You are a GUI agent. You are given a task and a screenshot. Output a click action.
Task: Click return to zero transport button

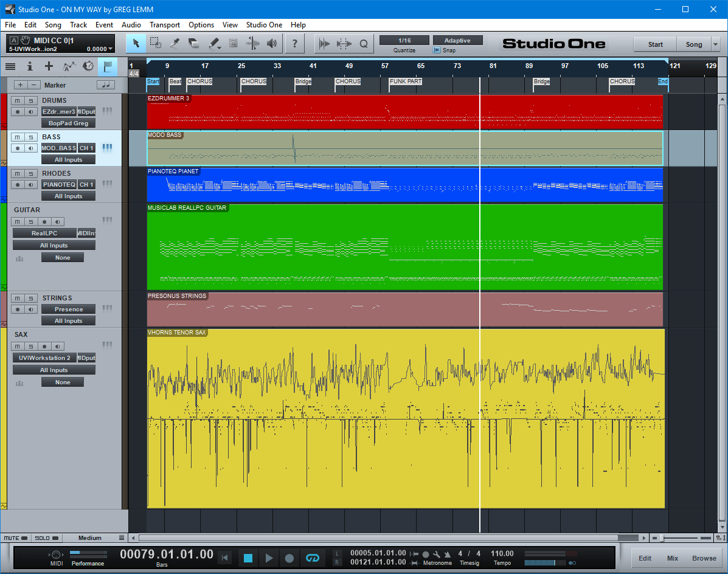point(225,558)
